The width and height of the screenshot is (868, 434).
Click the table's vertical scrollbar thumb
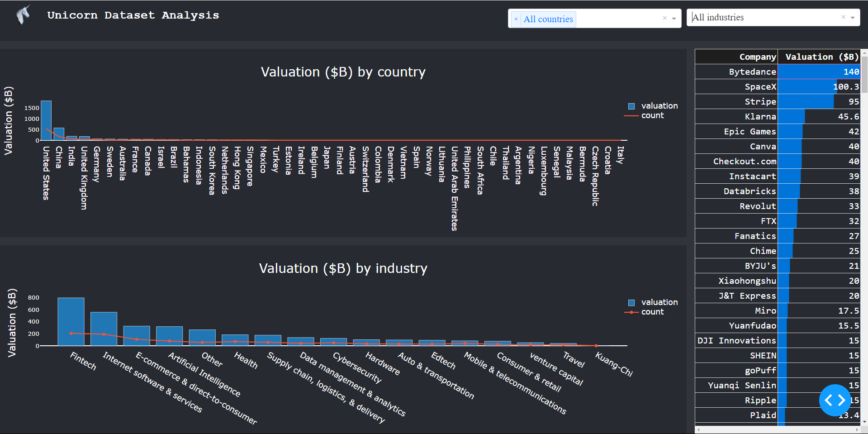(x=864, y=75)
